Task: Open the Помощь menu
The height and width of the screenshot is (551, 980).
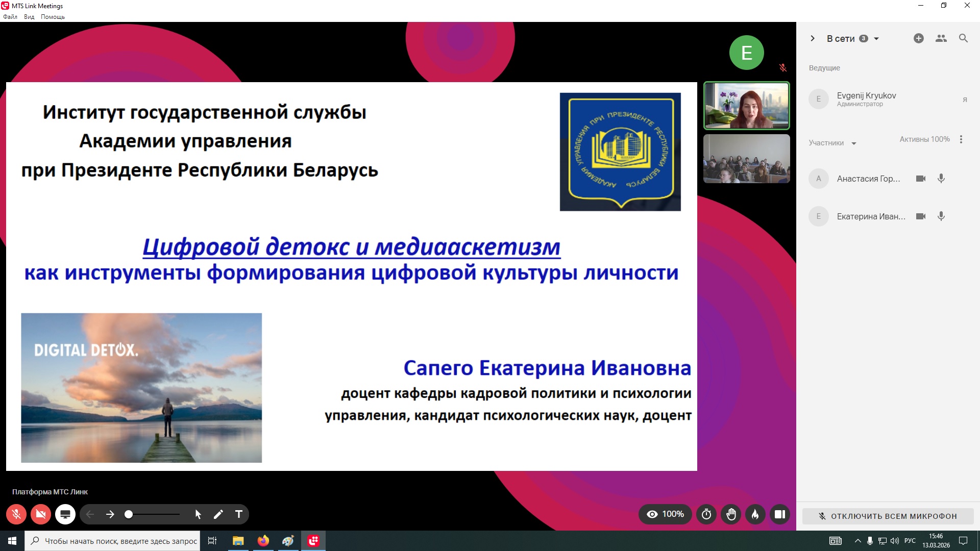Action: pos(53,17)
